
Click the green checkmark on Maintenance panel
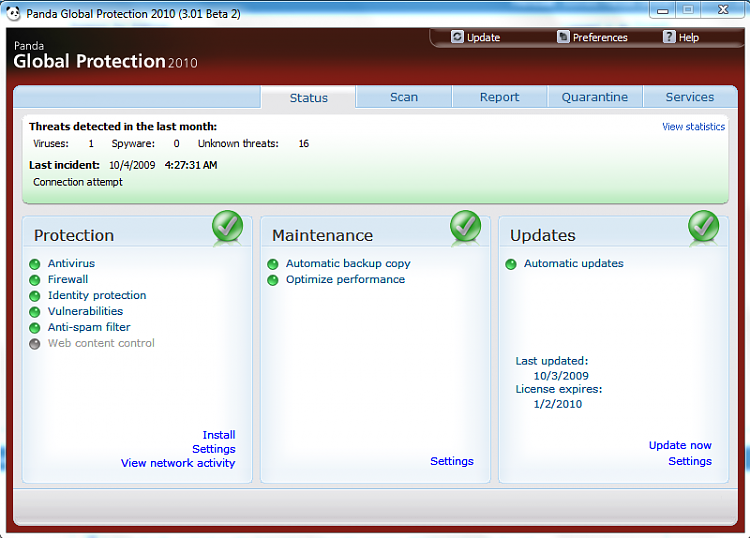point(465,227)
